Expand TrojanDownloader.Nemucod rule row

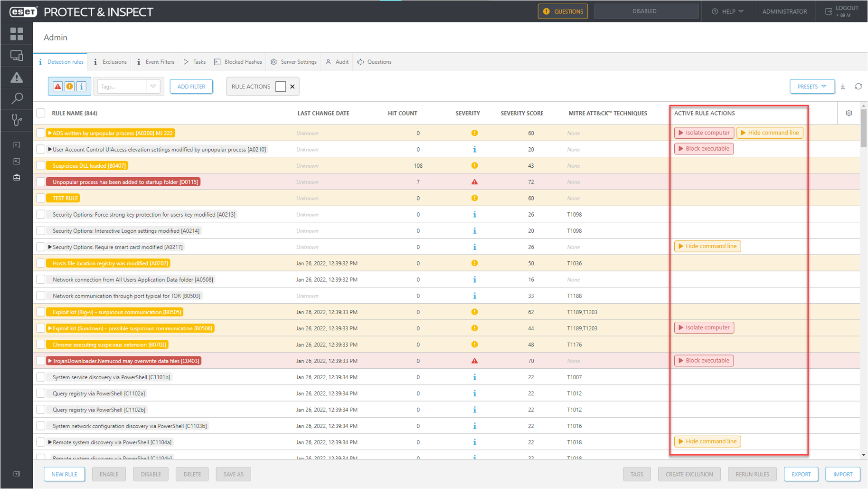(50, 361)
